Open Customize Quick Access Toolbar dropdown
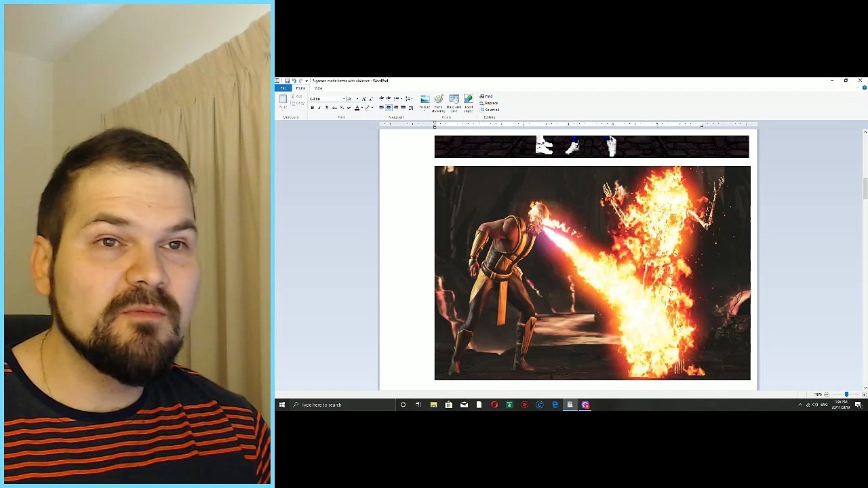Image resolution: width=868 pixels, height=488 pixels. (x=307, y=81)
